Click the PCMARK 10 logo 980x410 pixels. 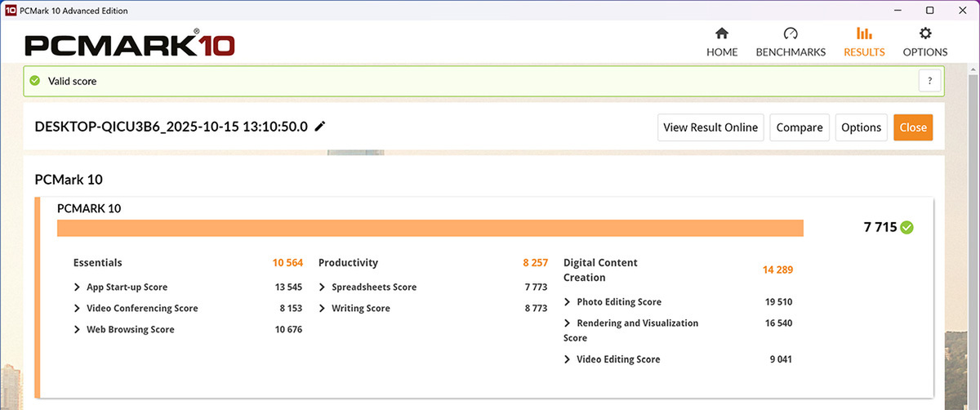(x=130, y=45)
